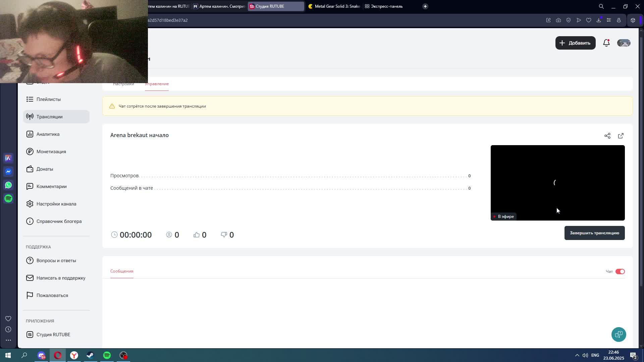Screen dimensions: 644x362
Task: Open the user avatar menu
Action: coord(624,43)
